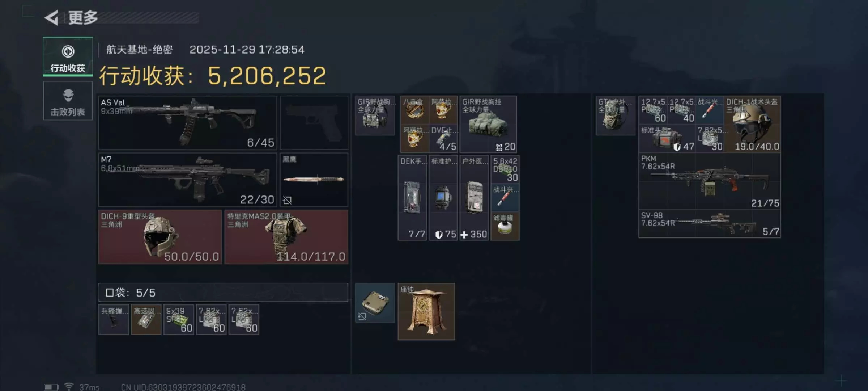This screenshot has height=391, width=868.
Task: Open the 击败列表 tab
Action: (x=68, y=101)
